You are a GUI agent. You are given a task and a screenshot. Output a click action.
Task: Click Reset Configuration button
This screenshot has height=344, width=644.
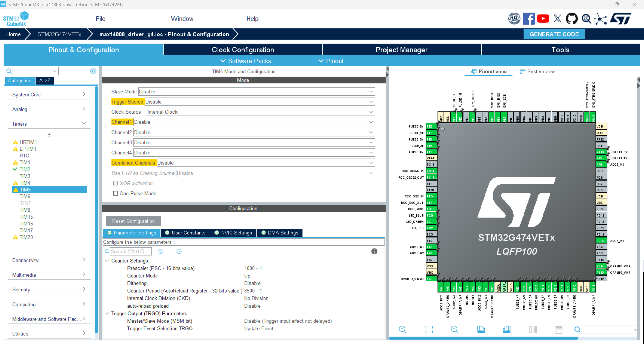[133, 221]
